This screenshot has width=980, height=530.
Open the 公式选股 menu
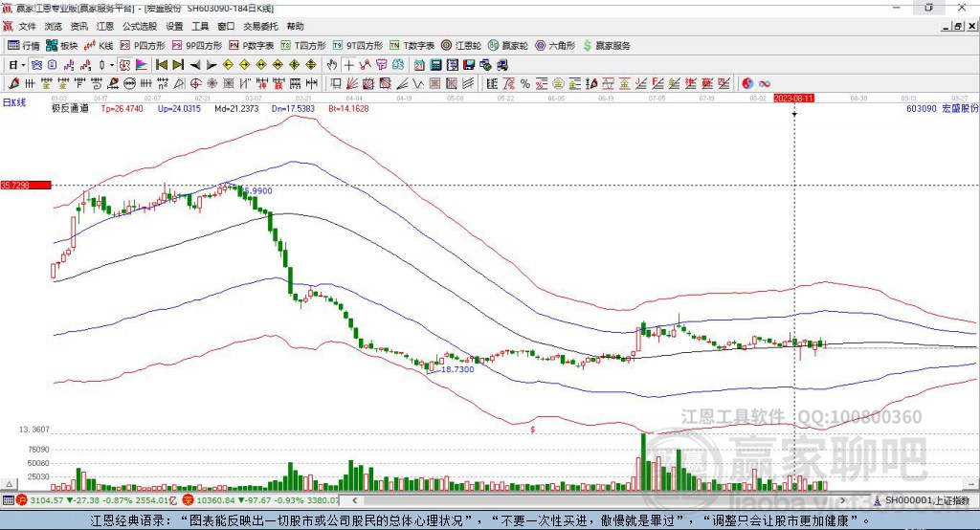tap(140, 26)
